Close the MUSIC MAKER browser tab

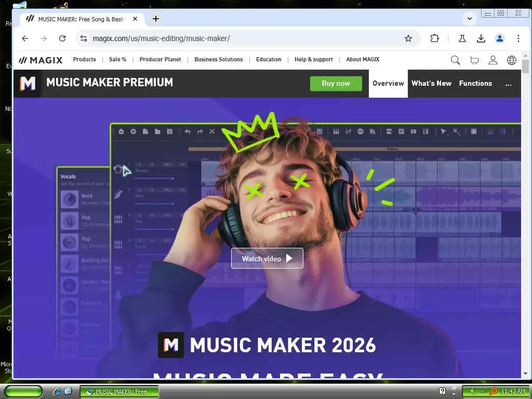[x=135, y=19]
